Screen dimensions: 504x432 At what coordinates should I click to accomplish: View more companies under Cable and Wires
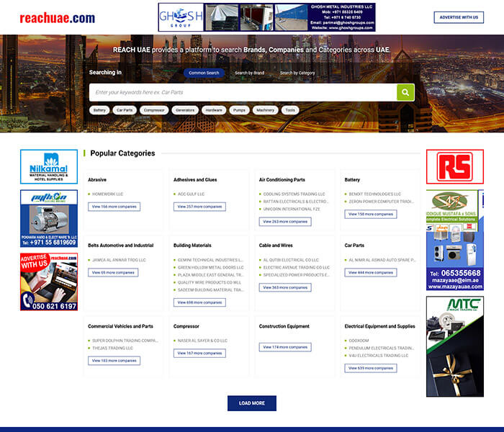[x=285, y=287]
